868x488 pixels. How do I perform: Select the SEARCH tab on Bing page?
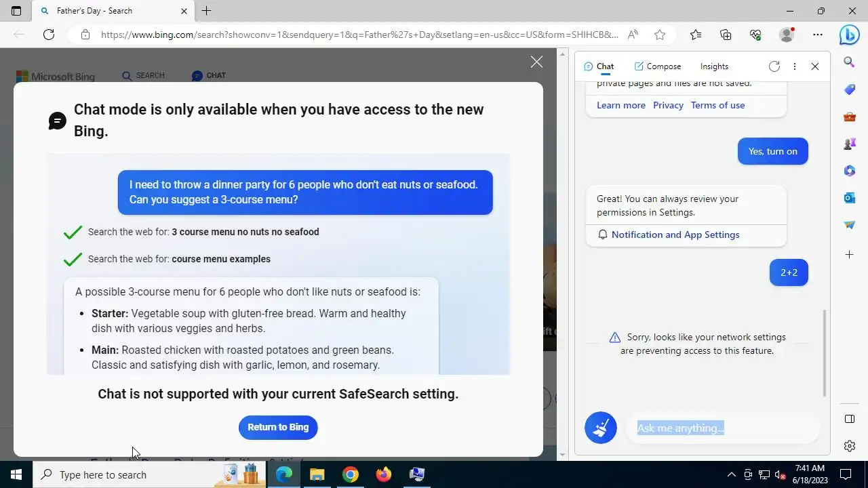[x=143, y=75]
